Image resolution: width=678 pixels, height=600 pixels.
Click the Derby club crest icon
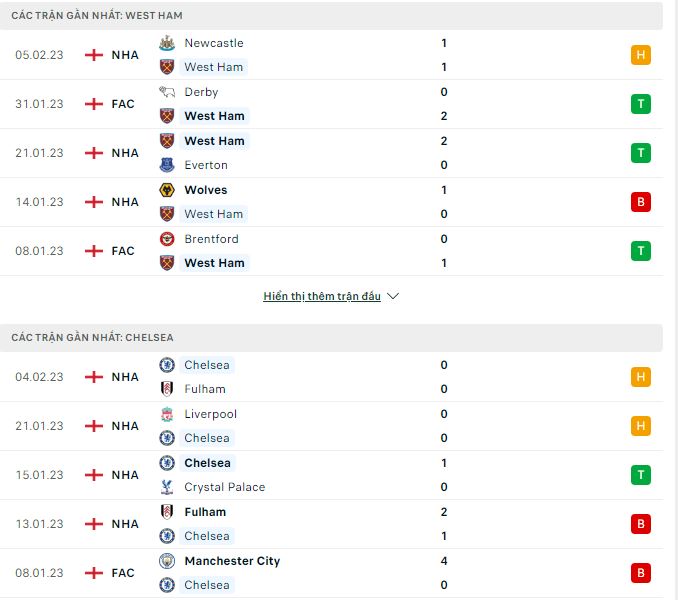pos(167,92)
